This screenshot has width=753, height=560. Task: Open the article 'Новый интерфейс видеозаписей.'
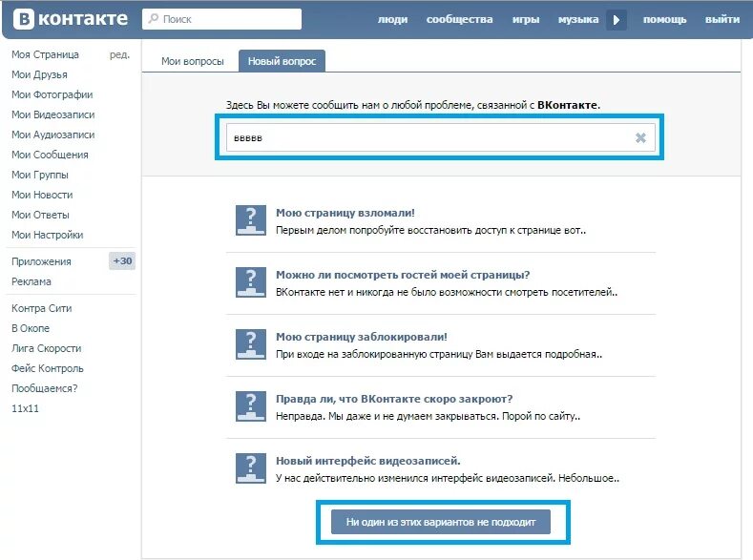[367, 461]
